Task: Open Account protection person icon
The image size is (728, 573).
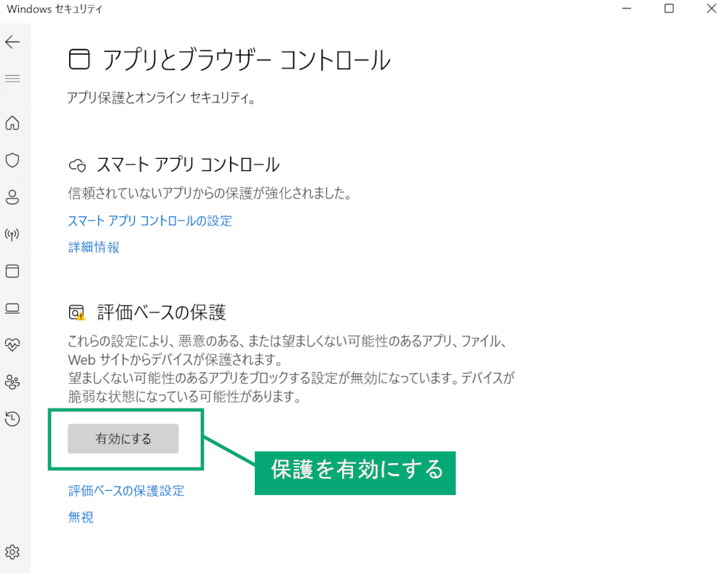Action: (12, 197)
